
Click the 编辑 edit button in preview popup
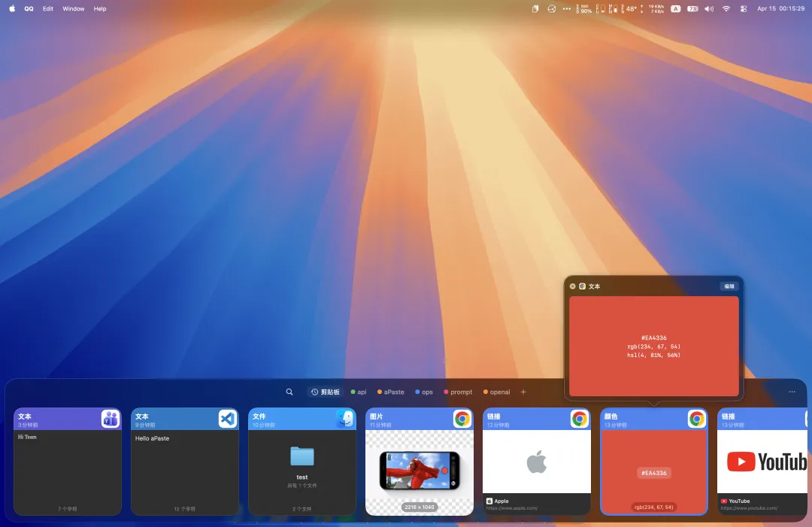click(x=729, y=286)
